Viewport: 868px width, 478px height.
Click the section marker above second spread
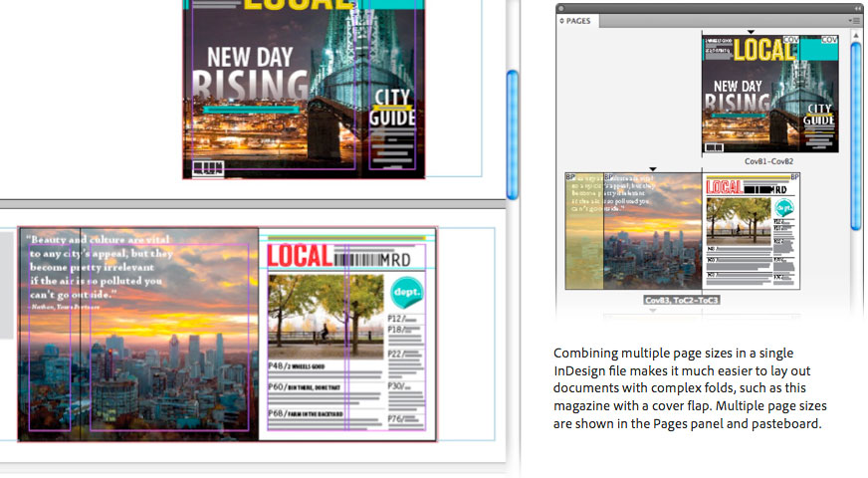[653, 169]
